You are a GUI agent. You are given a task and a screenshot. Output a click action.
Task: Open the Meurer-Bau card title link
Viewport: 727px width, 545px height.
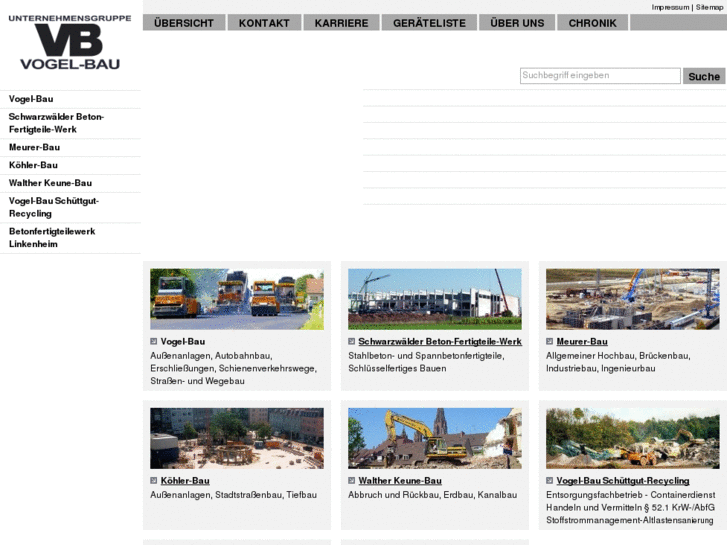click(x=582, y=342)
